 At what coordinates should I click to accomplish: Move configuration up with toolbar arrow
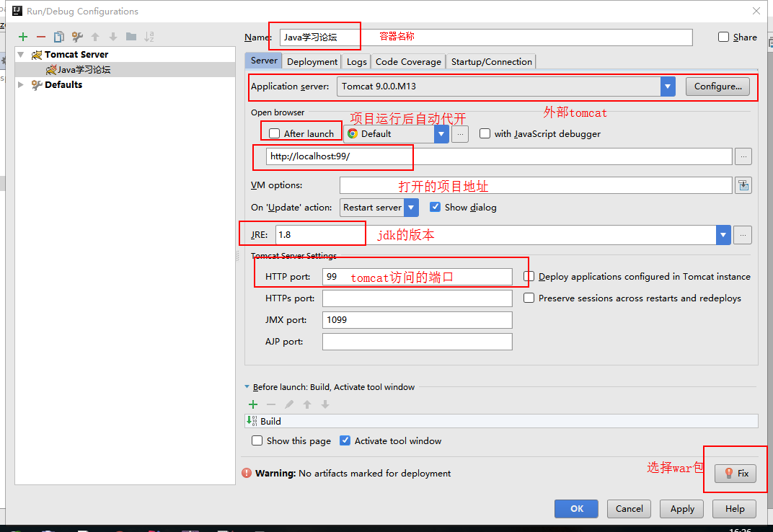pos(95,37)
